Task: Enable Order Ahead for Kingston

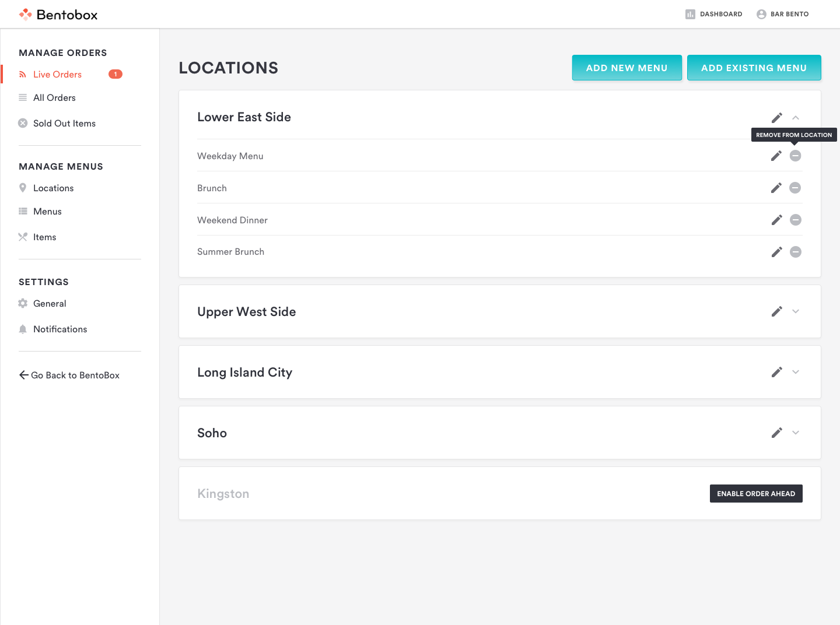Action: (756, 493)
